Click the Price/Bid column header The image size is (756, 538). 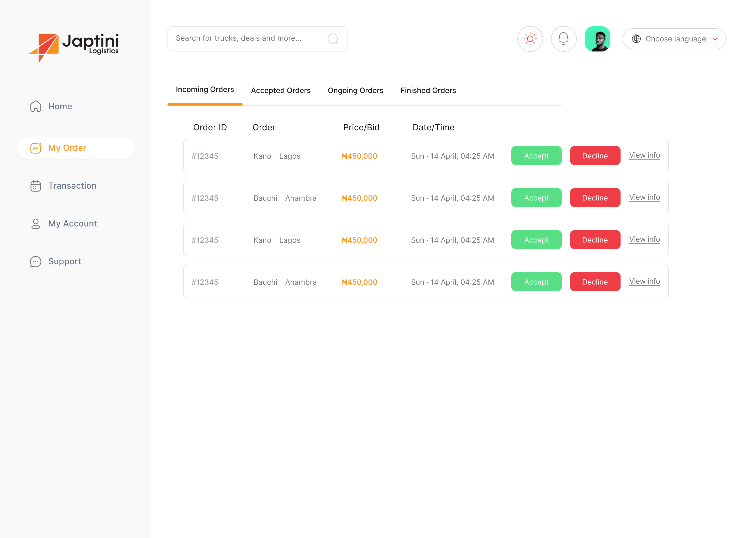coord(361,128)
